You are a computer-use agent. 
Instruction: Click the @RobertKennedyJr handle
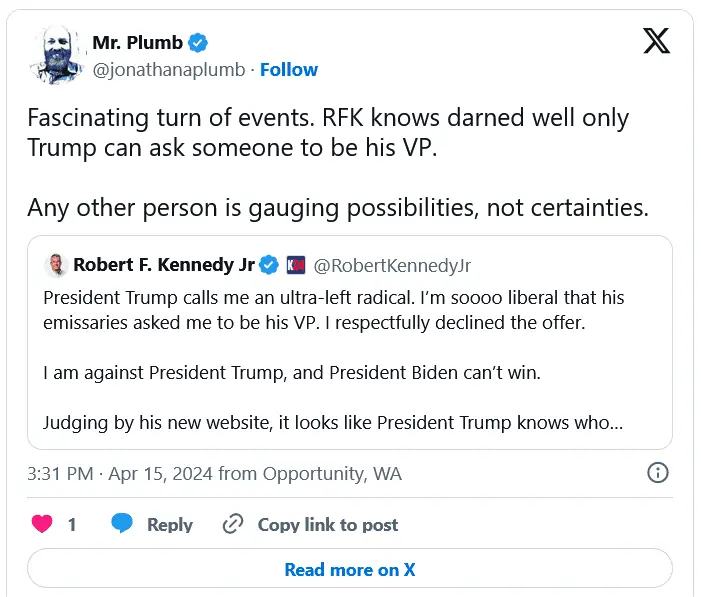[392, 265]
